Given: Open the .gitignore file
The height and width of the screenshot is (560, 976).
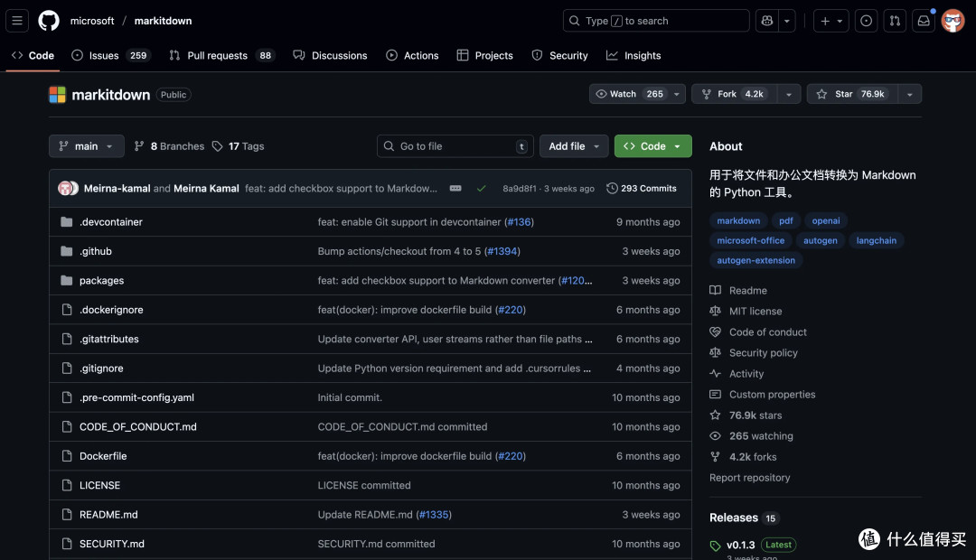Looking at the screenshot, I should 101,369.
